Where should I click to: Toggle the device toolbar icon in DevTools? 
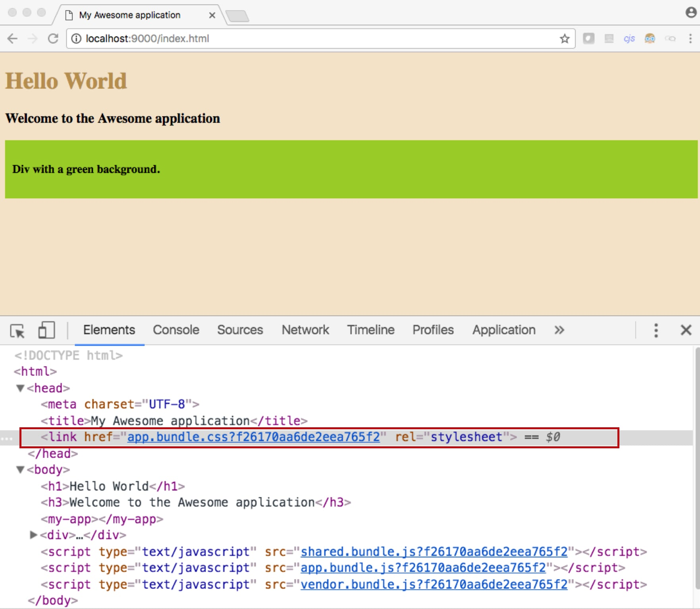point(46,330)
